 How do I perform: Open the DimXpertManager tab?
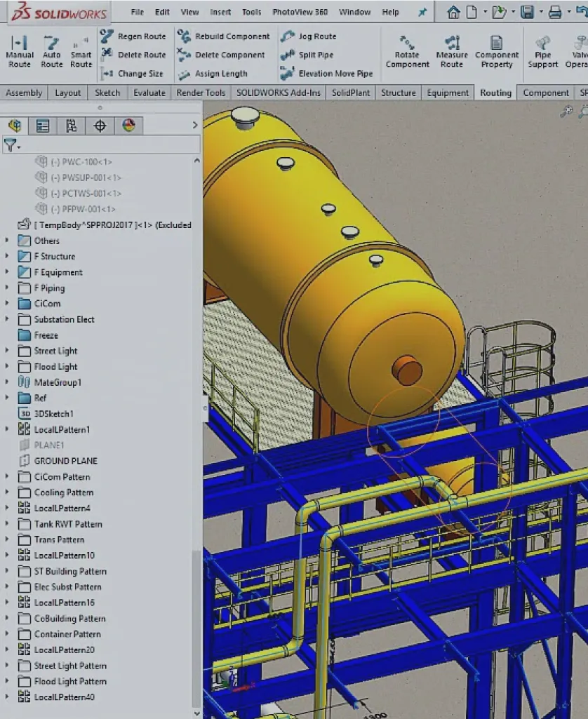[x=100, y=125]
